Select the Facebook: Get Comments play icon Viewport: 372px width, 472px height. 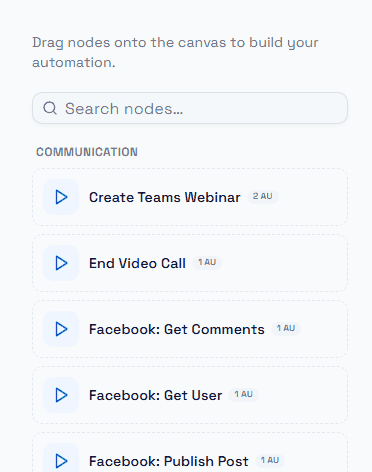coord(61,329)
